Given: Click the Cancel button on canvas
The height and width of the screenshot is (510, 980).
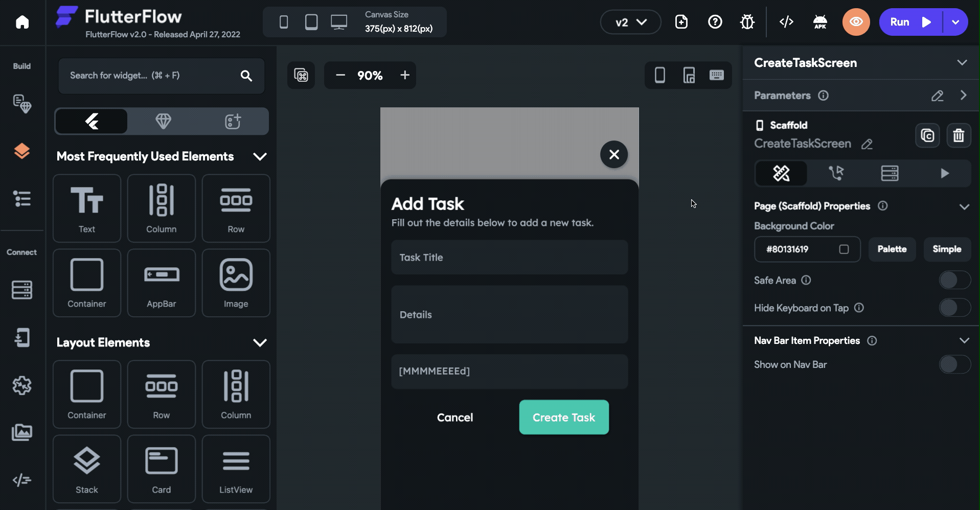Looking at the screenshot, I should click(455, 418).
